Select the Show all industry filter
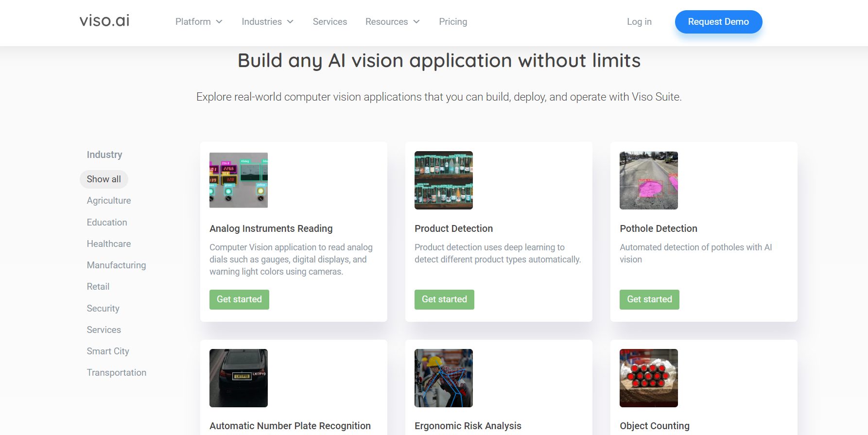This screenshot has width=868, height=435. (x=104, y=179)
